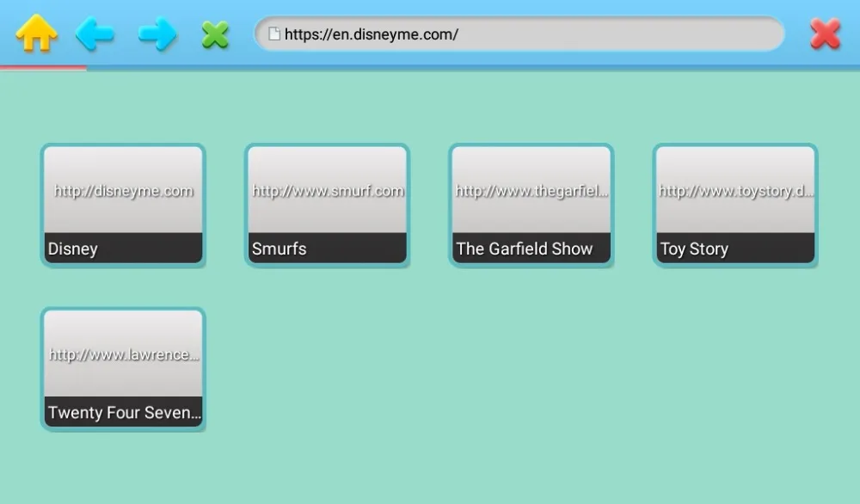Viewport: 860px width, 504px height.
Task: Open the Toy Story bookmark tile
Action: pyautogui.click(x=735, y=205)
